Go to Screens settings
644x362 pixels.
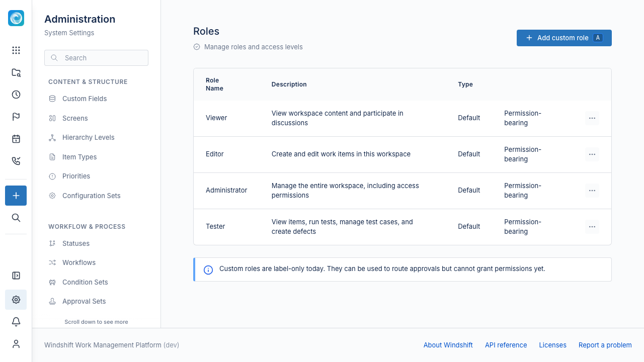pyautogui.click(x=96, y=118)
